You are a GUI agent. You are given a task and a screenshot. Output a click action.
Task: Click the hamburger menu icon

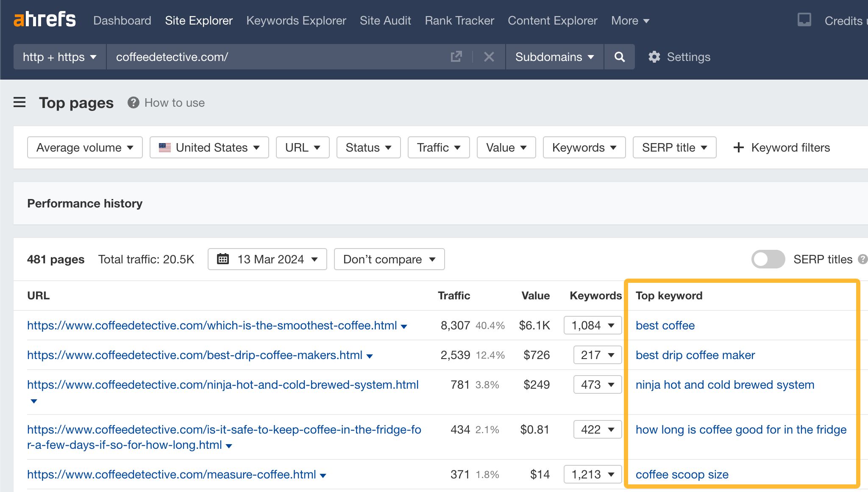click(x=19, y=102)
